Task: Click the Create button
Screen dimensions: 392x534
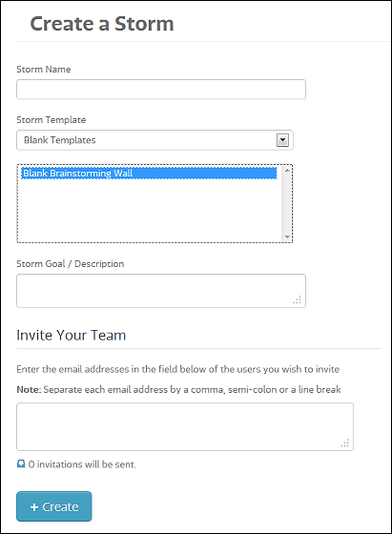Action: (x=54, y=506)
